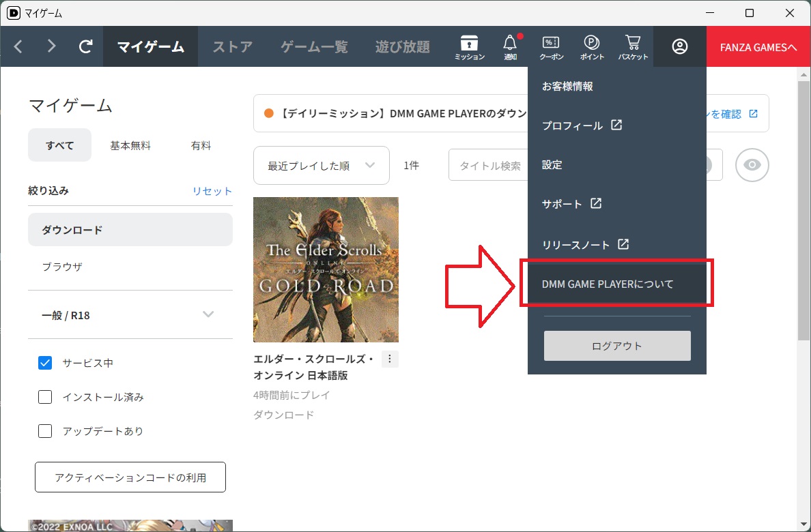Open サポート in account menu
This screenshot has width=811, height=532.
pyautogui.click(x=617, y=204)
